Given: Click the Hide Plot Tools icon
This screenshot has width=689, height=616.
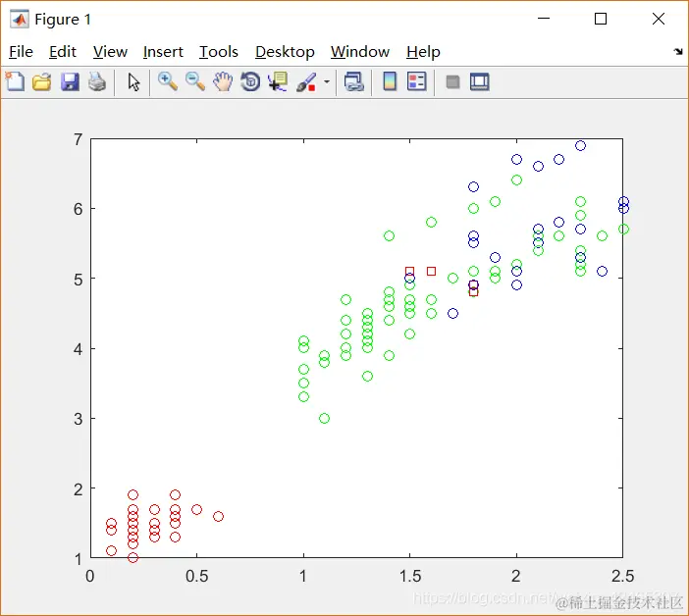Looking at the screenshot, I should click(452, 82).
